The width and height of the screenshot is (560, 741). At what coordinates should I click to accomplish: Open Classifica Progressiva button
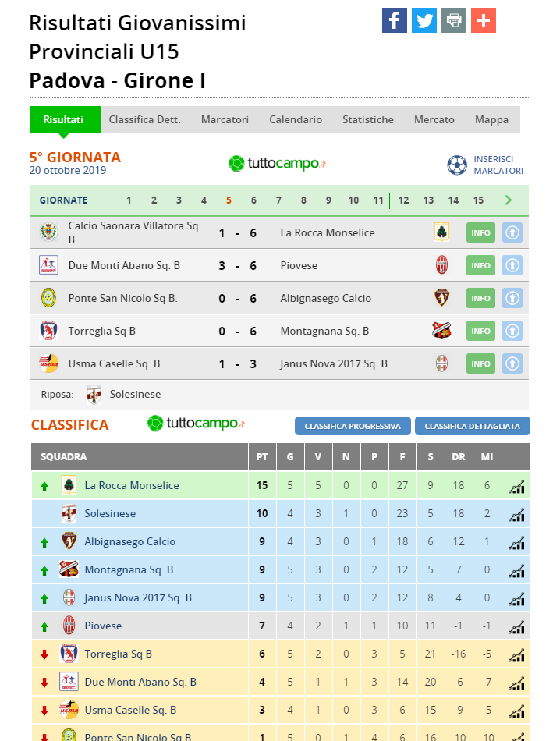(x=353, y=426)
